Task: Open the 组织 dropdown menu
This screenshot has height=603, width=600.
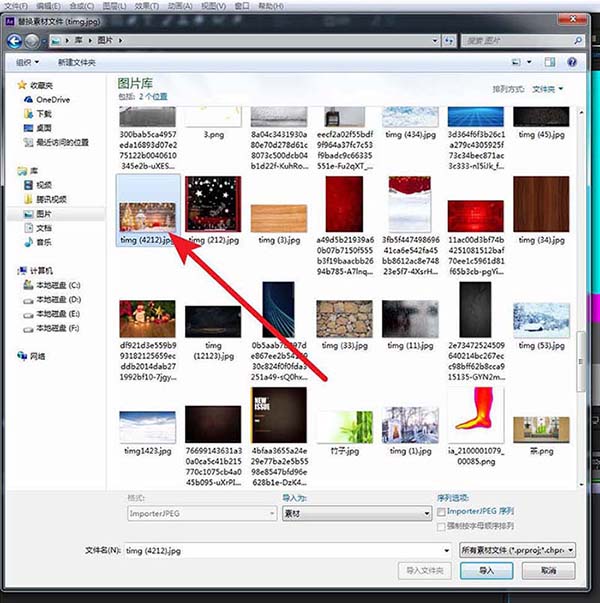Action: point(27,62)
